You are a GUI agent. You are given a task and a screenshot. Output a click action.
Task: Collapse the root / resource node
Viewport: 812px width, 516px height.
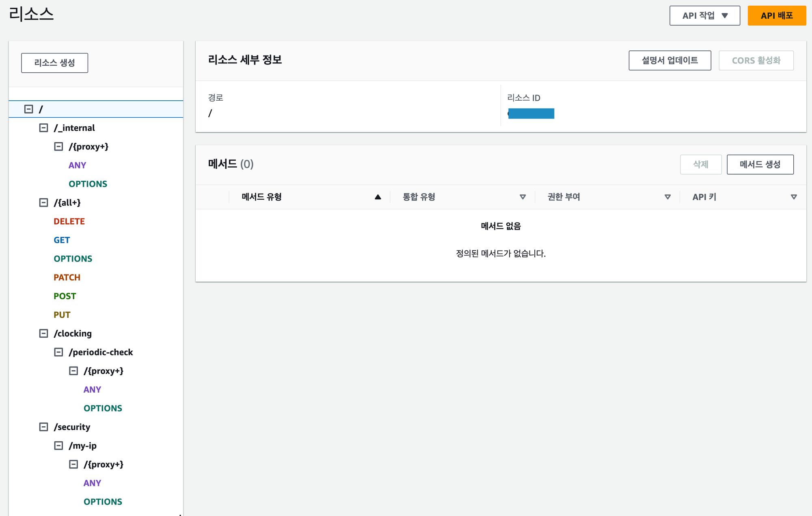tap(28, 109)
